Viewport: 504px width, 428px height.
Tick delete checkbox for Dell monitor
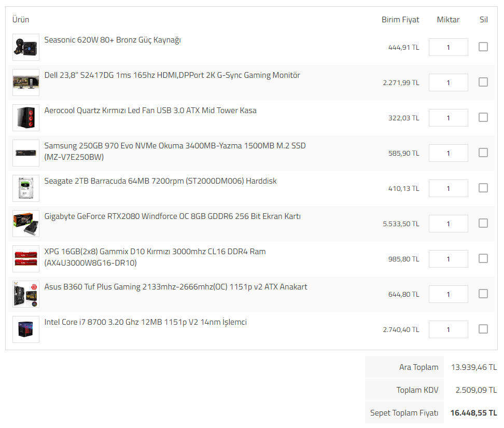tap(483, 82)
